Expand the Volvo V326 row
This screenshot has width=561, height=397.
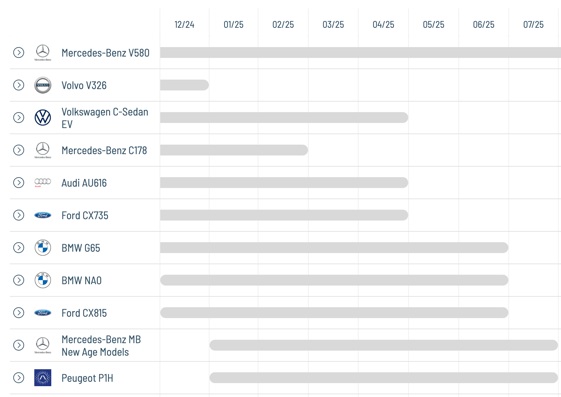[x=19, y=85]
